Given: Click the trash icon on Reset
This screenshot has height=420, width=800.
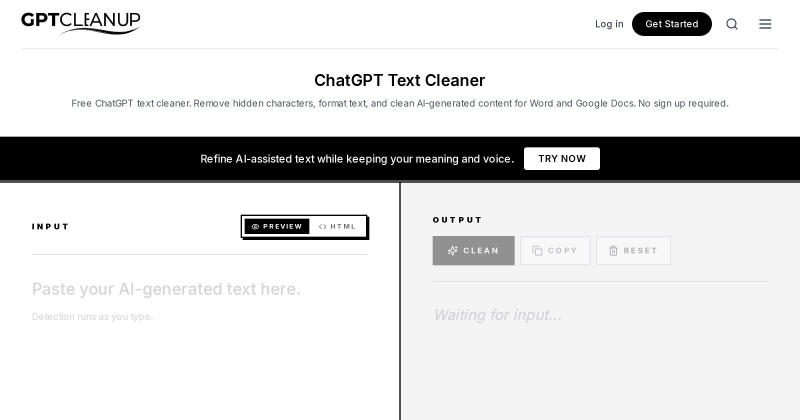Looking at the screenshot, I should pos(613,251).
